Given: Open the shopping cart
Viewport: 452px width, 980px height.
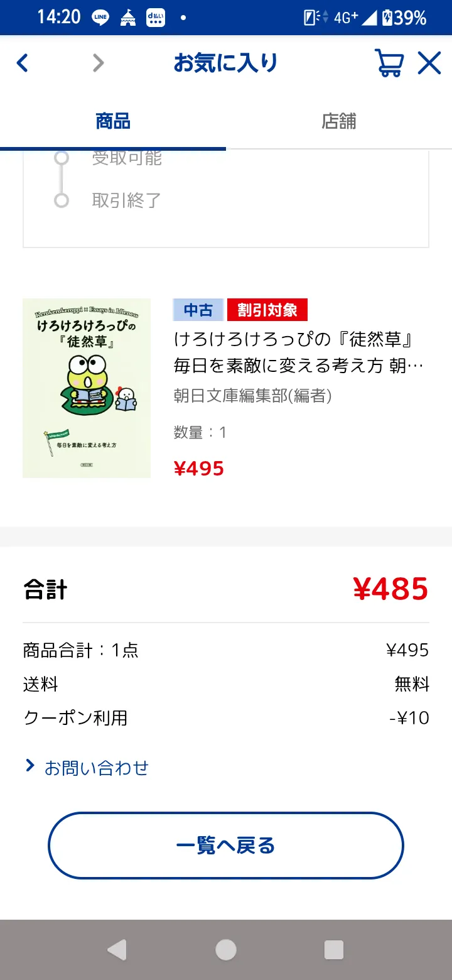Looking at the screenshot, I should (x=389, y=63).
